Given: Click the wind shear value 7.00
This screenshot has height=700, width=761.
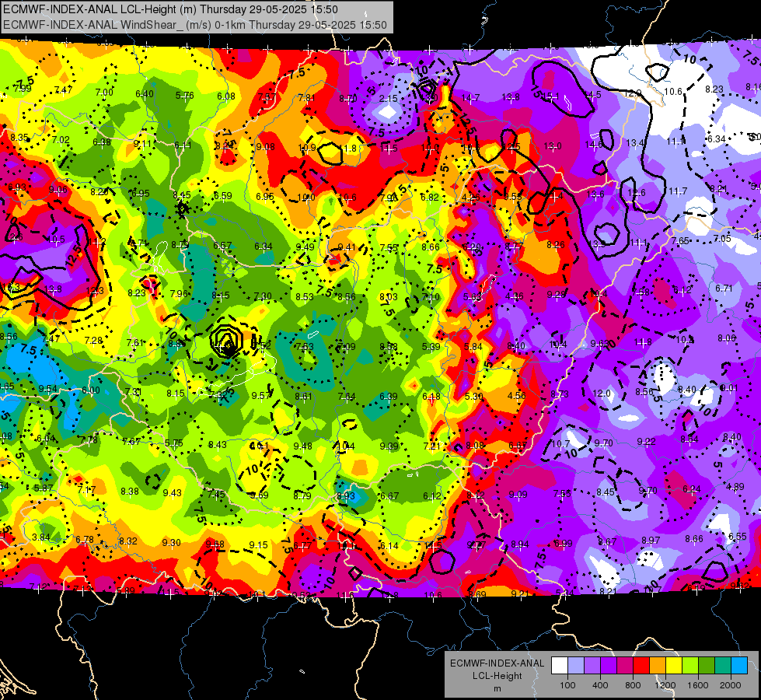Looking at the screenshot, I should click(104, 93).
